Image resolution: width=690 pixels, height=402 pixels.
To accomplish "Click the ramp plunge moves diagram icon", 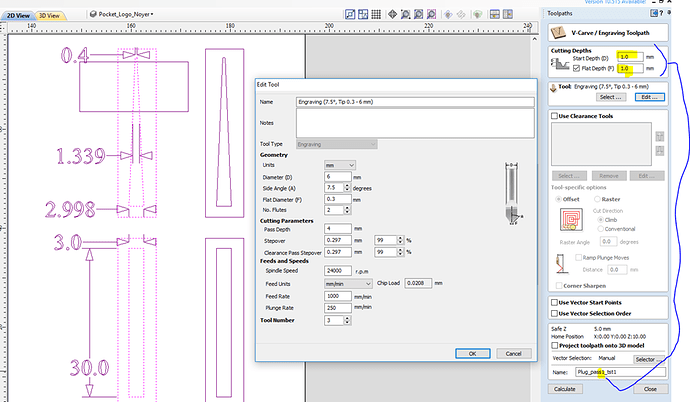I will coord(560,264).
